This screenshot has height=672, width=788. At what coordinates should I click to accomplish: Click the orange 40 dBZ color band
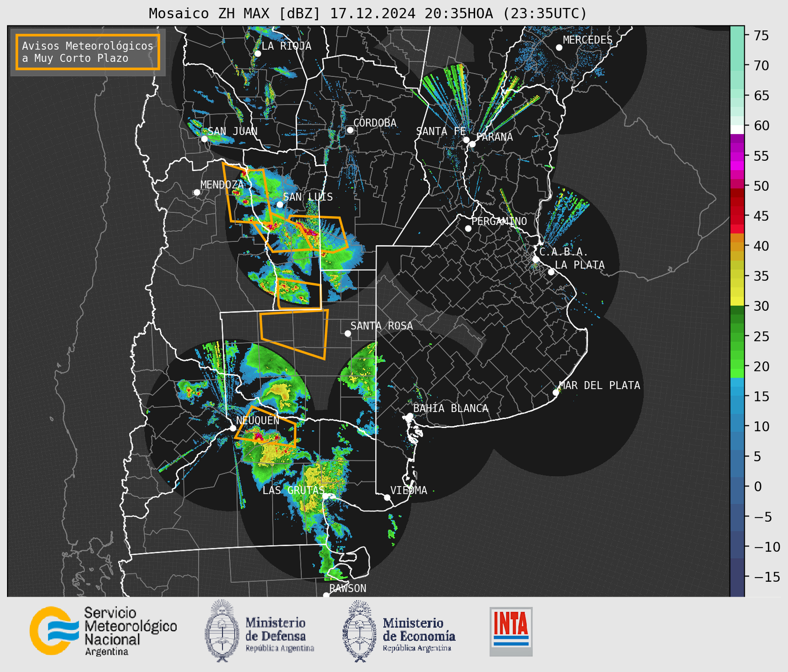(737, 246)
